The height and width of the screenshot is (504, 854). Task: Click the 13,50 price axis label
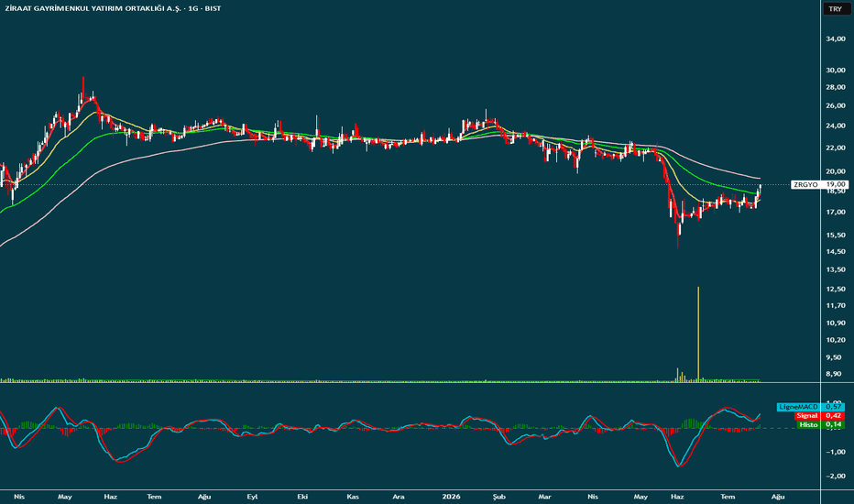pyautogui.click(x=836, y=269)
